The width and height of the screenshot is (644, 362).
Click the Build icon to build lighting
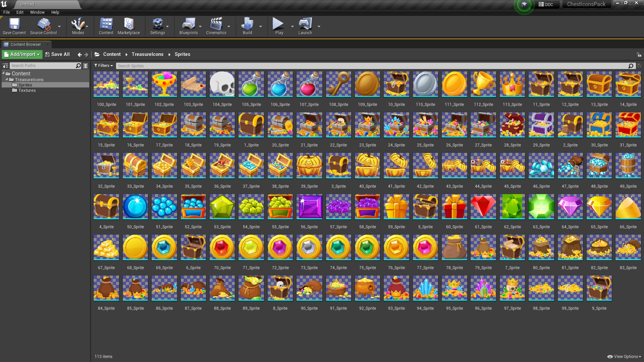(x=247, y=23)
